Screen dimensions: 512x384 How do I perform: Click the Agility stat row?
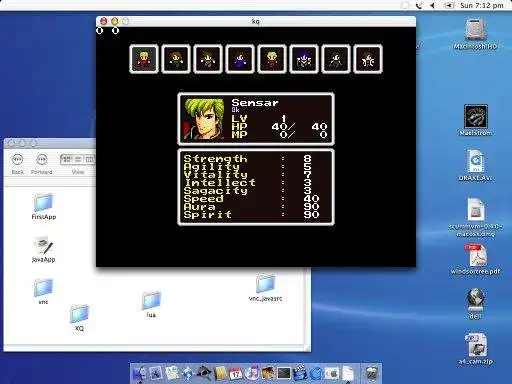click(252, 167)
